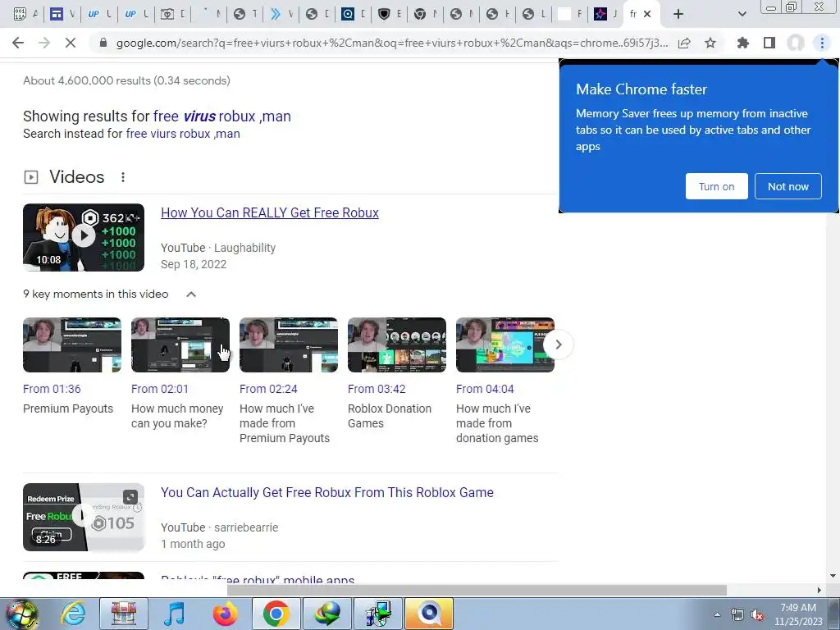This screenshot has width=840, height=630.
Task: Close the active 'fr' tab
Action: click(x=647, y=14)
